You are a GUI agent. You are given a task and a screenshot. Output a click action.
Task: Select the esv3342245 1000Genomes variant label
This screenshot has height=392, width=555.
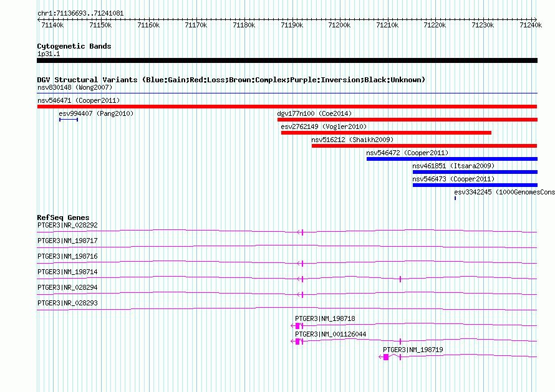click(x=504, y=192)
